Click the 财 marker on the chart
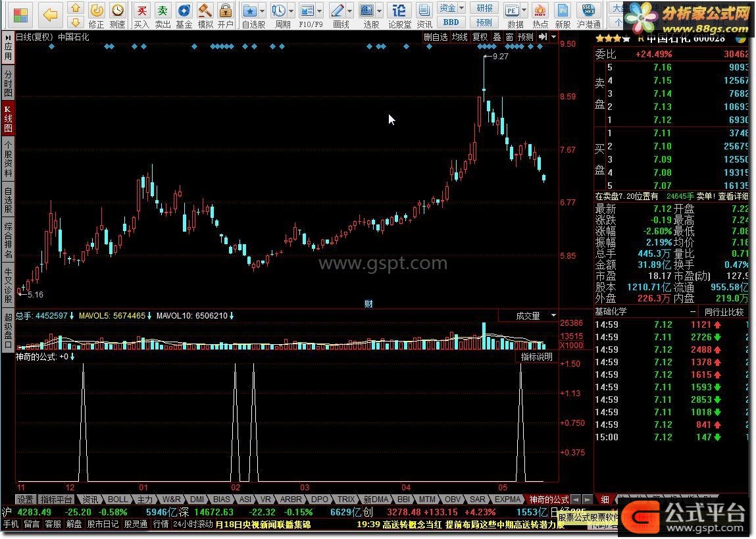This screenshot has width=756, height=539. [369, 304]
